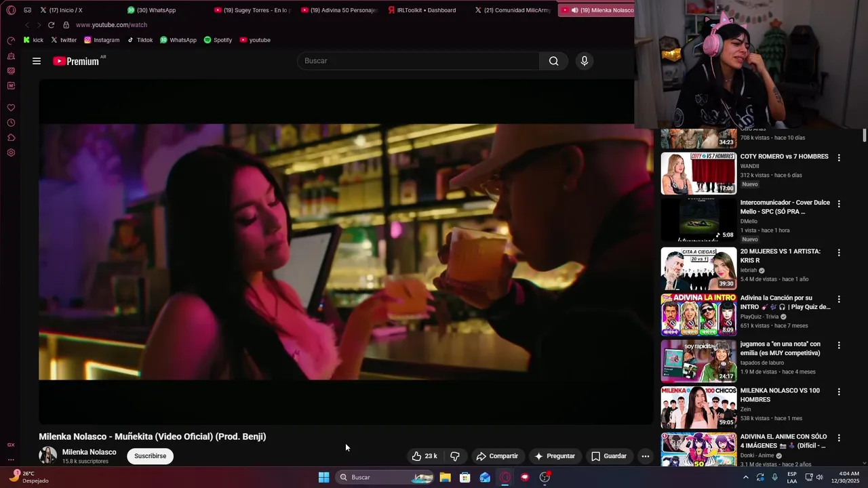The height and width of the screenshot is (488, 868).
Task: Open Milenka Nolasco channel avatar
Action: (x=48, y=455)
